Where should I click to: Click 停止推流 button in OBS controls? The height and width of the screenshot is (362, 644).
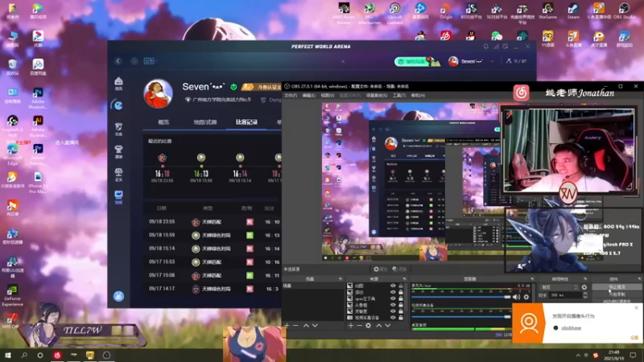tap(617, 287)
